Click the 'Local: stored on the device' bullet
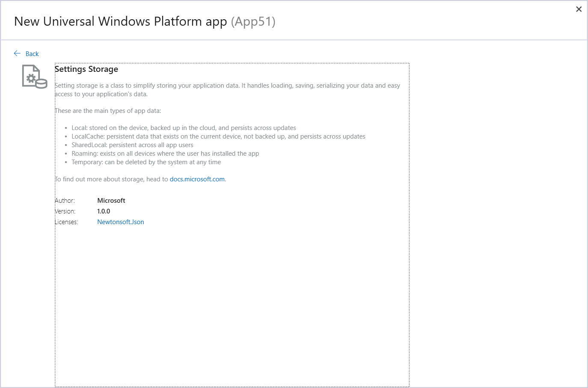This screenshot has width=588, height=388. 184,128
